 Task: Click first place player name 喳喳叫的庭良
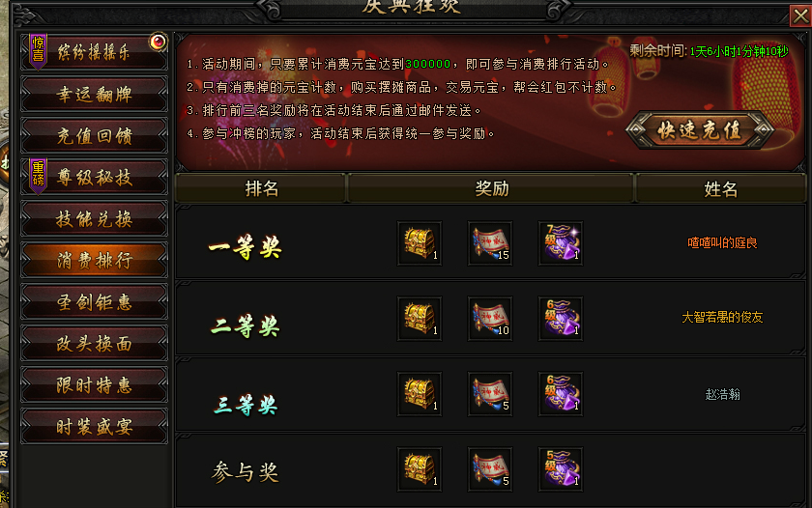tap(722, 242)
